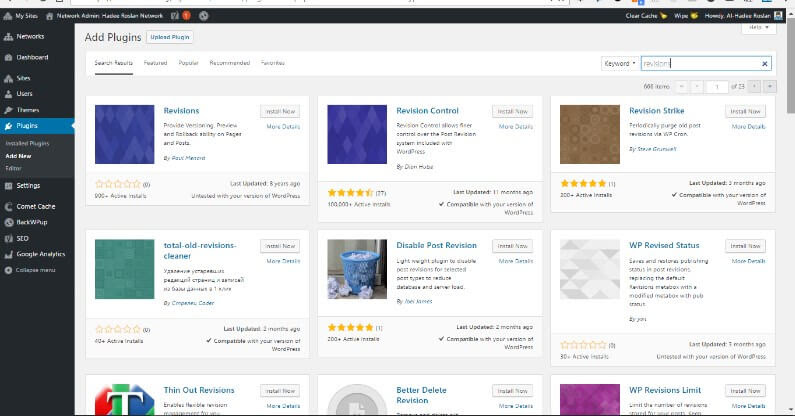Install the Revision Control plugin
Screen dimensions: 795x416
pyautogui.click(x=513, y=111)
